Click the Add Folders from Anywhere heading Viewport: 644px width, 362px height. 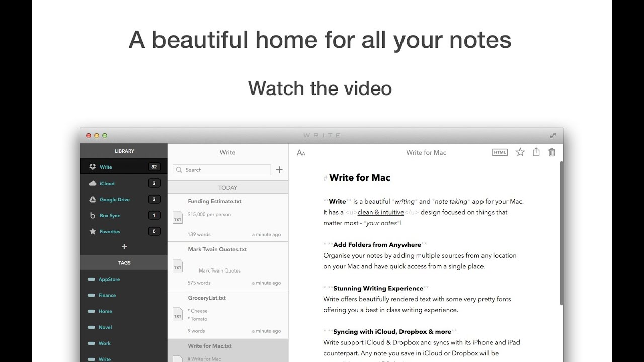coord(377,245)
